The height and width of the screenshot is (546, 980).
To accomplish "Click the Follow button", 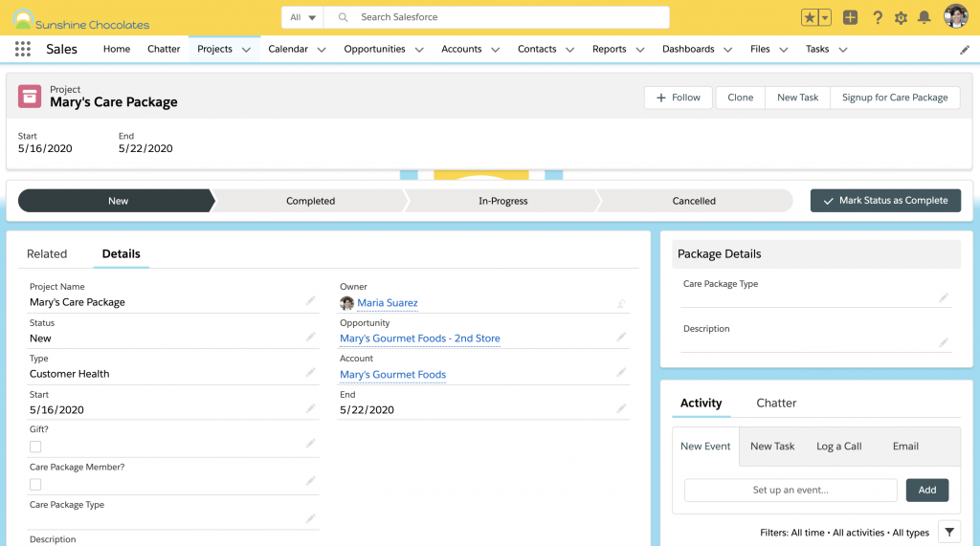I will coord(679,98).
